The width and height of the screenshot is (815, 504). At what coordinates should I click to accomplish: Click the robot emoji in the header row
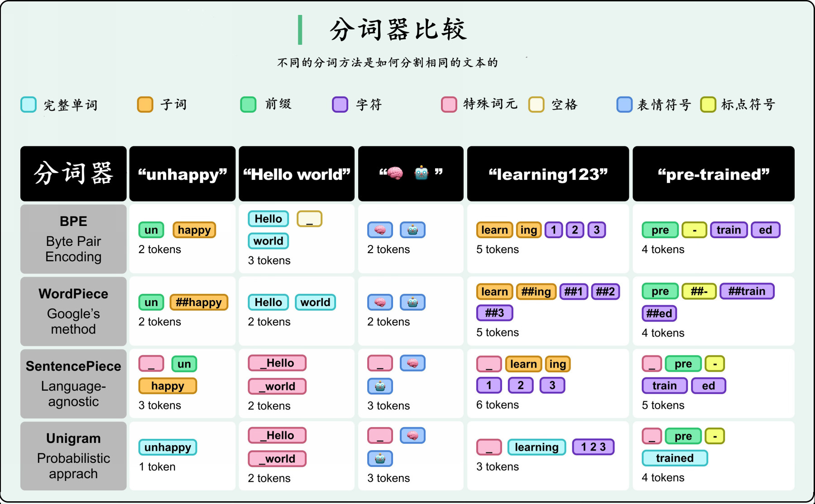pos(421,173)
